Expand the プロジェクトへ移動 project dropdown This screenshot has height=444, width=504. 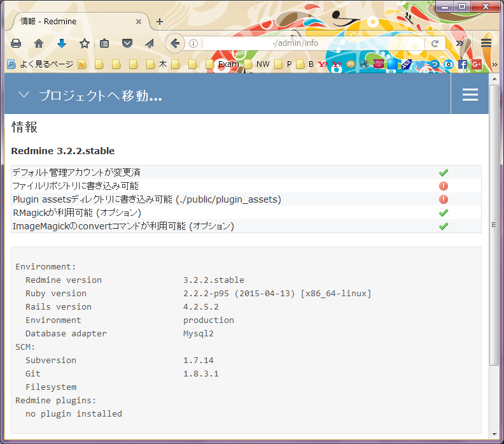90,96
